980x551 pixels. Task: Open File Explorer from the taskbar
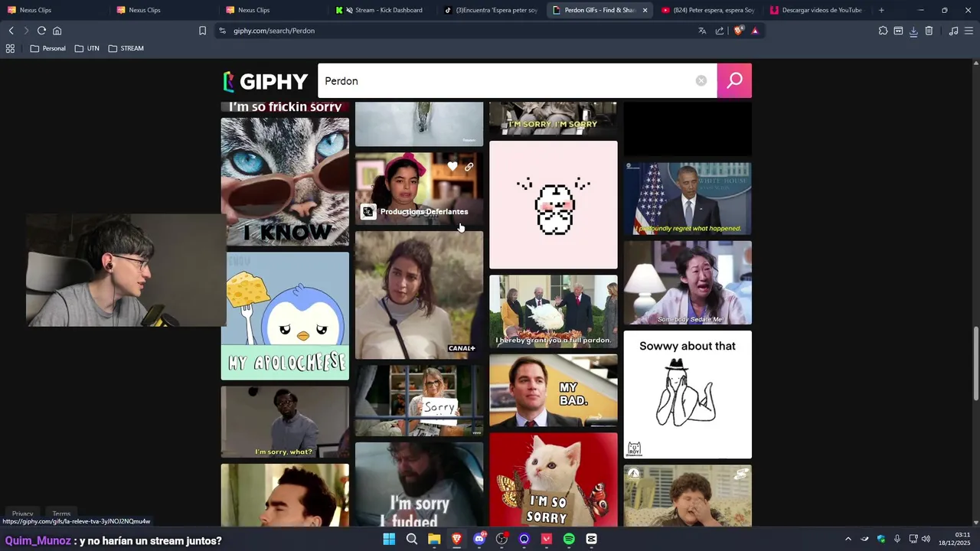click(434, 539)
